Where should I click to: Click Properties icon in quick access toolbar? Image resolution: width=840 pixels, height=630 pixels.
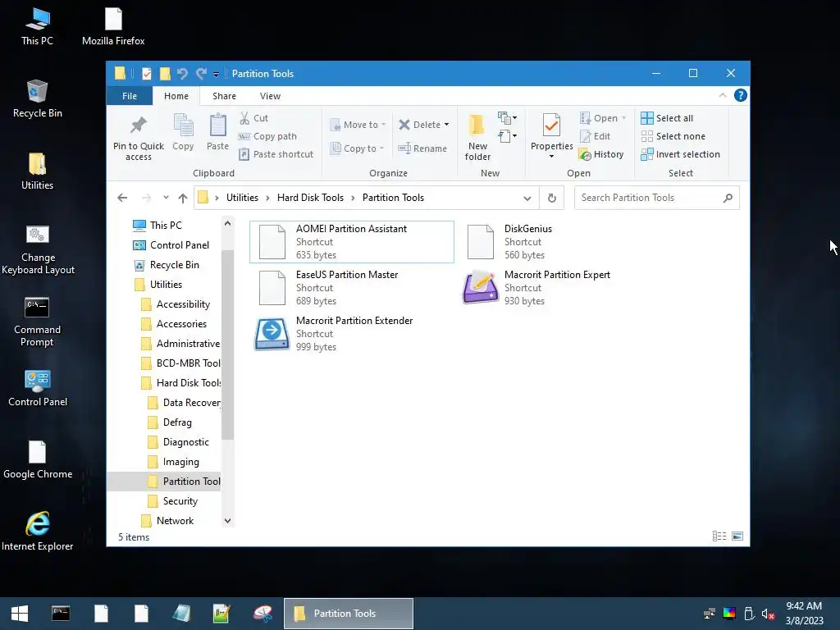click(146, 73)
